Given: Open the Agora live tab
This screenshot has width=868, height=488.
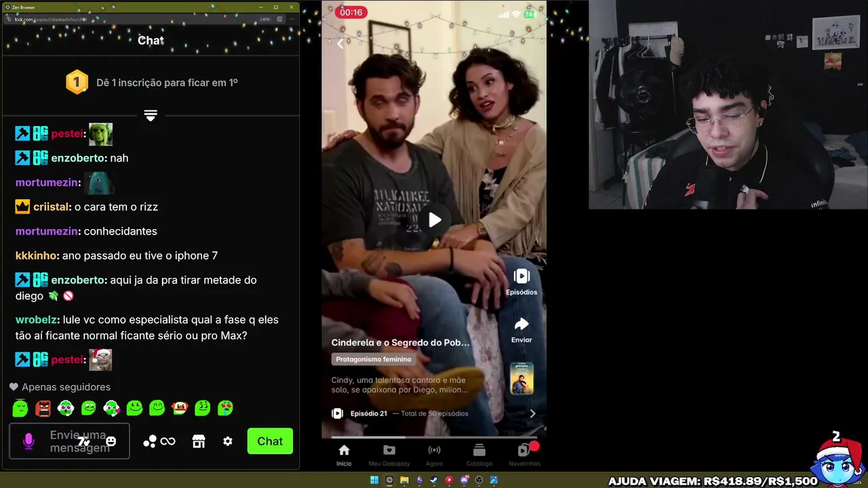Looking at the screenshot, I should [x=434, y=455].
